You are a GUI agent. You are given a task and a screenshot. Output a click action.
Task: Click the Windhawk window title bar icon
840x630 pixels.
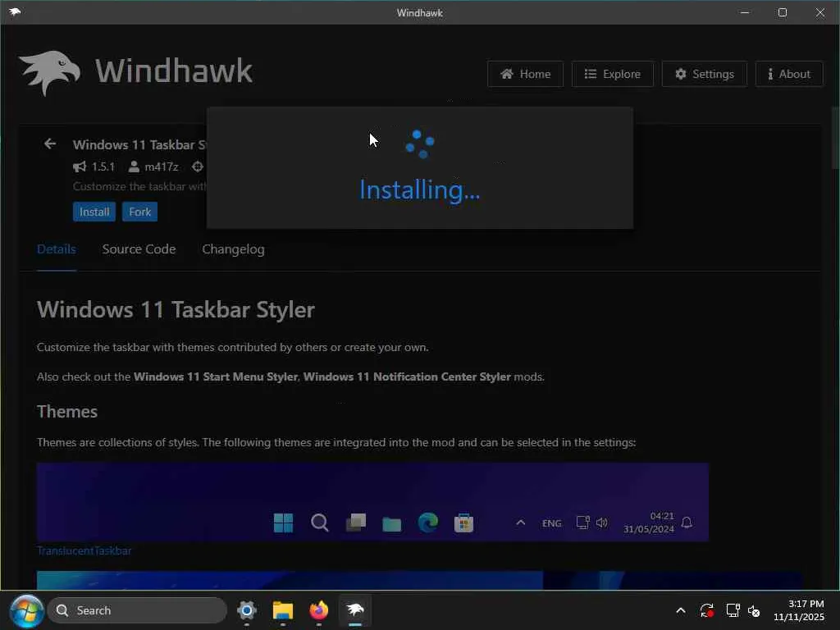coord(15,11)
